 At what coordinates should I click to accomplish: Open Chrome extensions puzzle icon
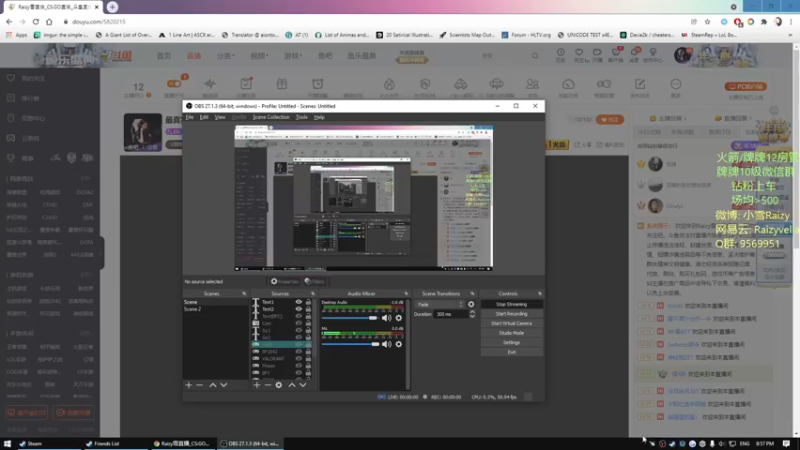pyautogui.click(x=764, y=22)
